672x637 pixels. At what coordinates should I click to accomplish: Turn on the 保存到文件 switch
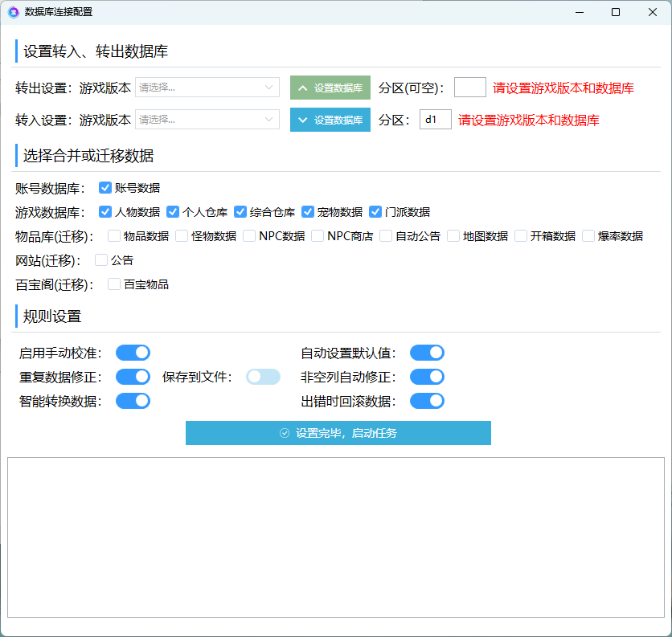pyautogui.click(x=263, y=377)
